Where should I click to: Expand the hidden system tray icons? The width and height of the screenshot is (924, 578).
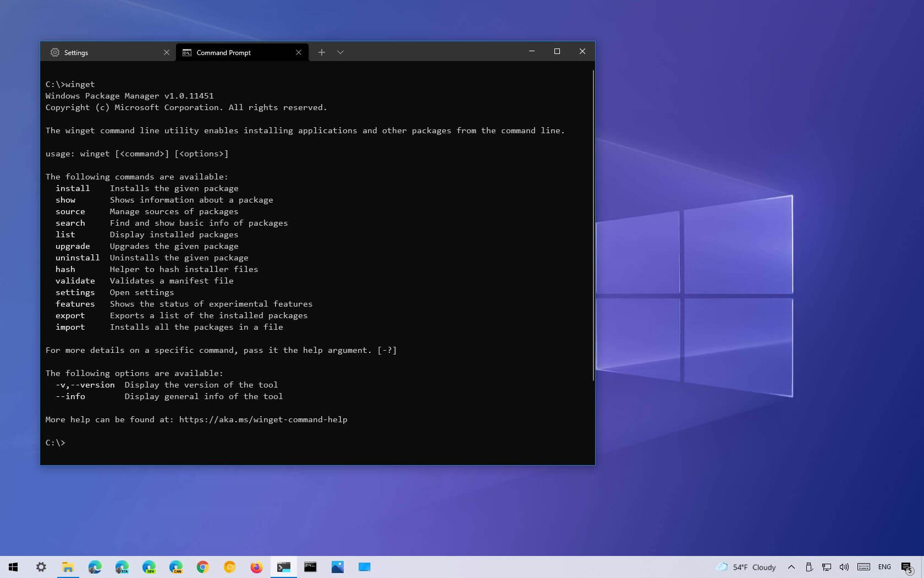click(x=791, y=567)
